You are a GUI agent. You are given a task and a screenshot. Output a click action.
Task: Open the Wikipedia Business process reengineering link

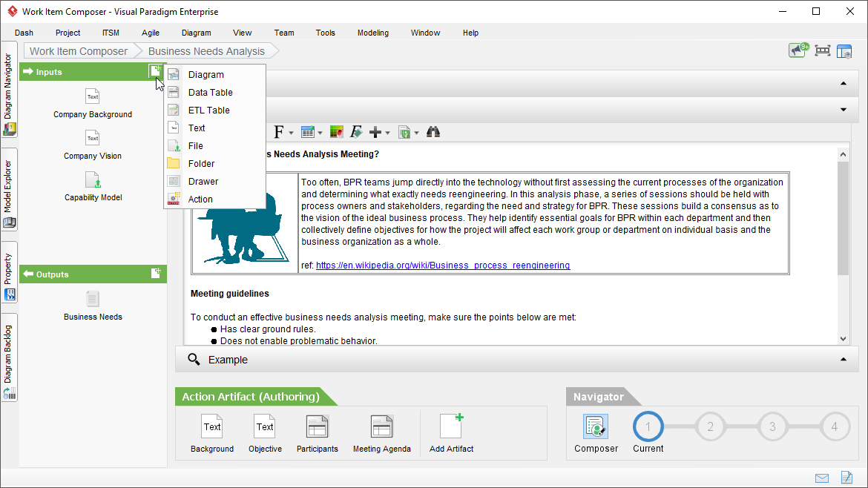[443, 265]
